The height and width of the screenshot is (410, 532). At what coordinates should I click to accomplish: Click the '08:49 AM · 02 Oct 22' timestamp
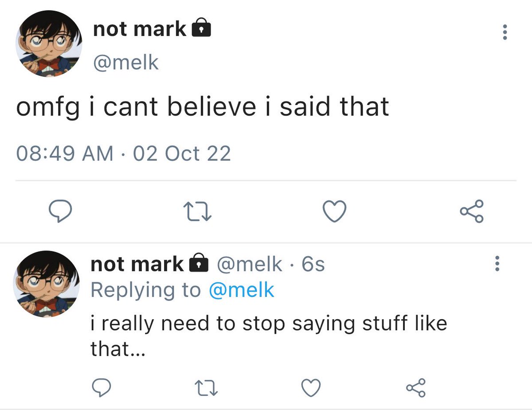tap(123, 154)
